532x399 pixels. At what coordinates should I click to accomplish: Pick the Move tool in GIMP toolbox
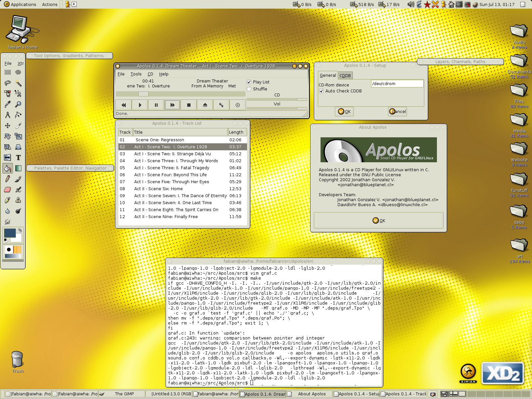pos(8,126)
